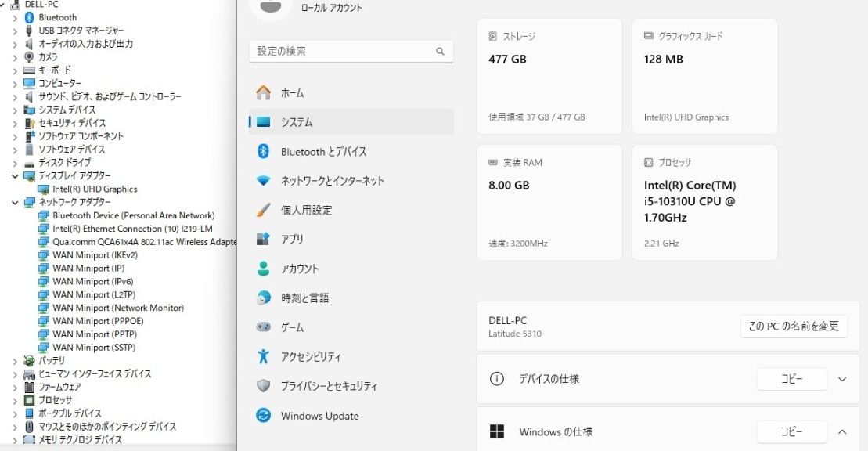
Task: Open 個人用設定 settings page
Action: click(x=351, y=210)
